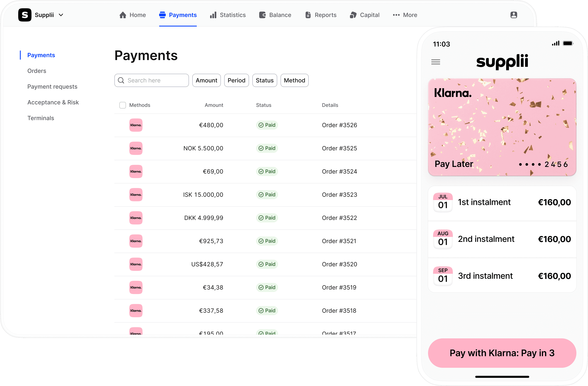Image resolution: width=588 pixels, height=386 pixels.
Task: Click the €480,00 amount cell
Action: point(211,125)
